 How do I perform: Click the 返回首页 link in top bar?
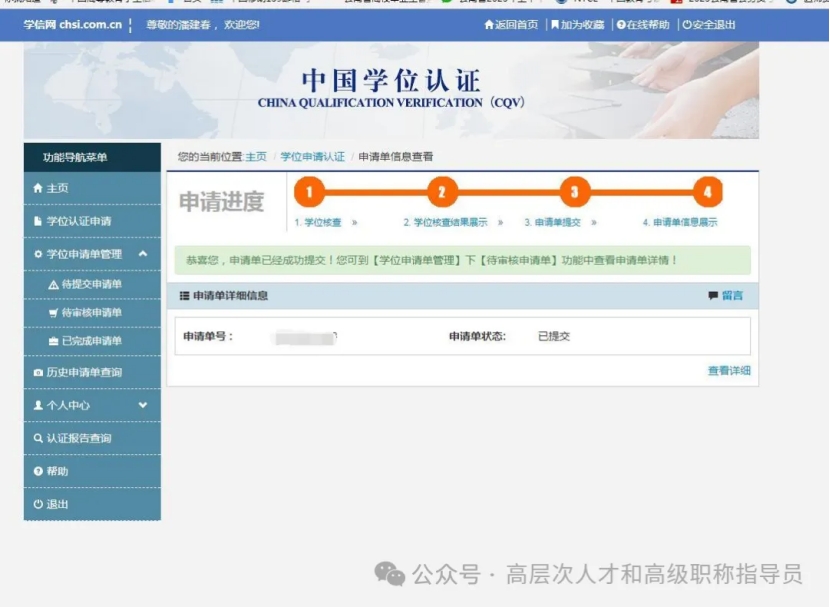pyautogui.click(x=511, y=25)
